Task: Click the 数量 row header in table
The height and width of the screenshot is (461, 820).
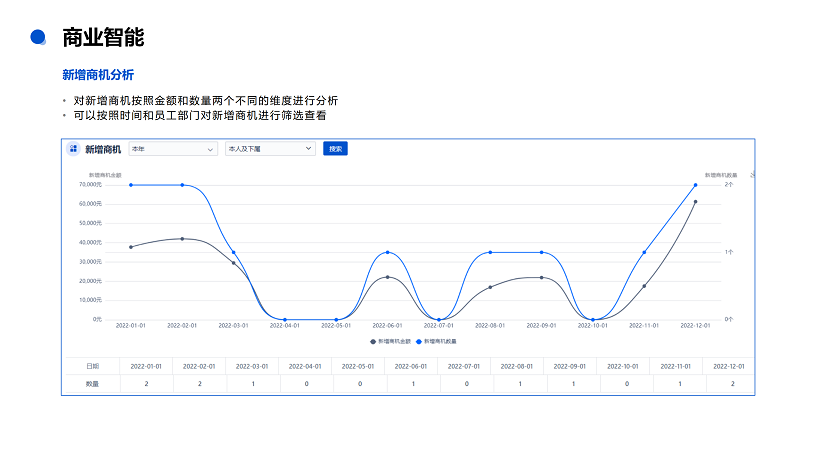Action: tap(91, 384)
